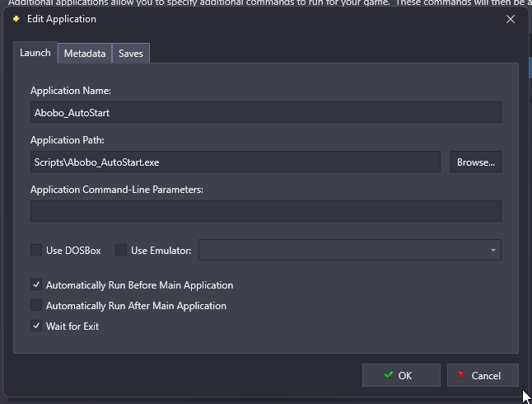
Task: Focus the Application Path input field
Action: coord(235,162)
